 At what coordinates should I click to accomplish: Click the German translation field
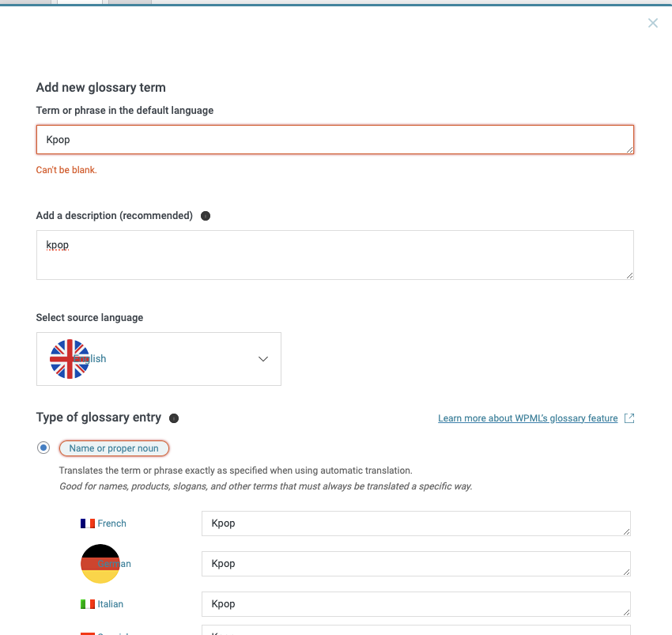click(416, 564)
